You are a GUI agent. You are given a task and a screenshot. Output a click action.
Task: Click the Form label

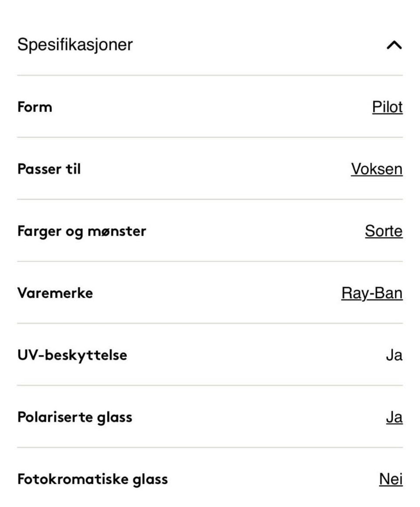click(x=35, y=107)
